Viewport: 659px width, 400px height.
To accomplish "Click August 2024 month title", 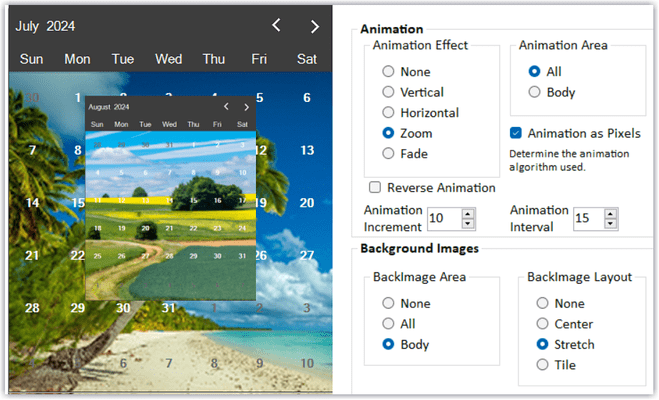I will click(x=109, y=107).
